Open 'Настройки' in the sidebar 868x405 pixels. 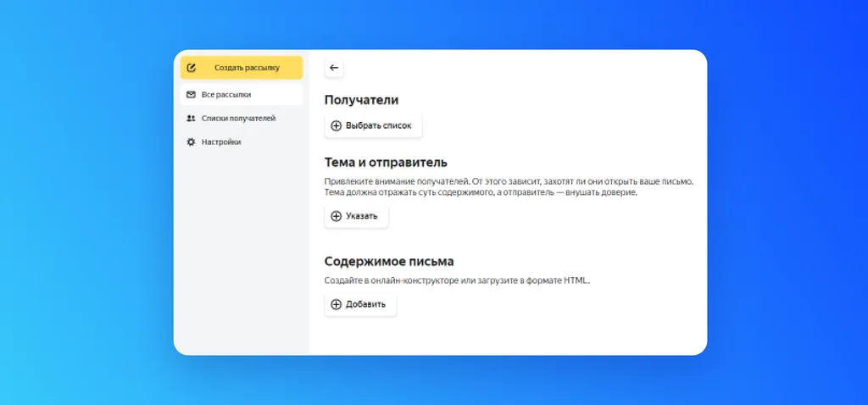tap(242, 142)
